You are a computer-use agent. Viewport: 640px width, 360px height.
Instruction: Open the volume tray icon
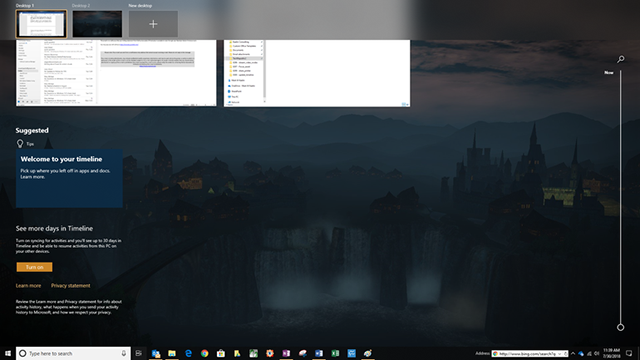tap(597, 353)
